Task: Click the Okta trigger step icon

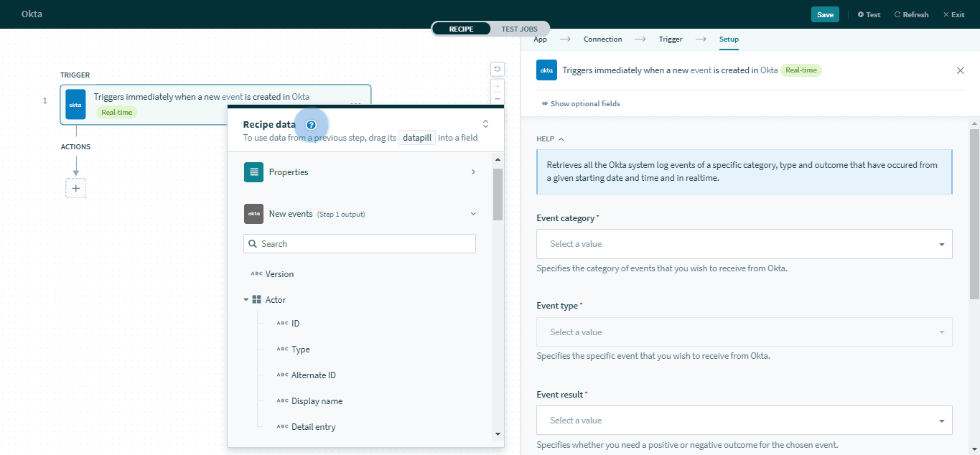Action: coord(75,104)
